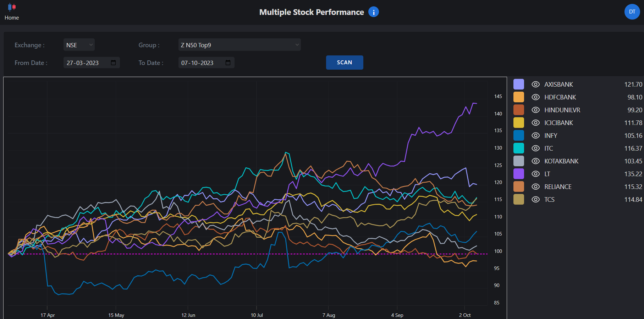Image resolution: width=644 pixels, height=319 pixels.
Task: Select the KOTAKBANK legend label
Action: (561, 161)
